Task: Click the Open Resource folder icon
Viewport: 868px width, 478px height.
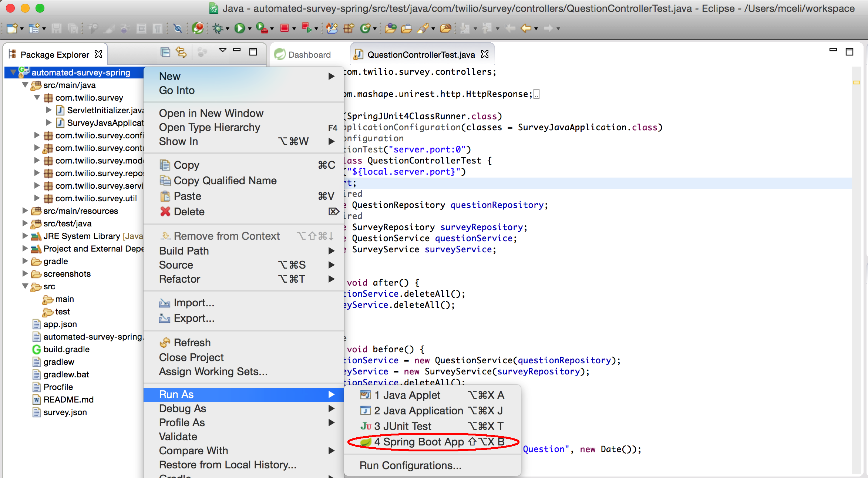Action: click(x=446, y=28)
